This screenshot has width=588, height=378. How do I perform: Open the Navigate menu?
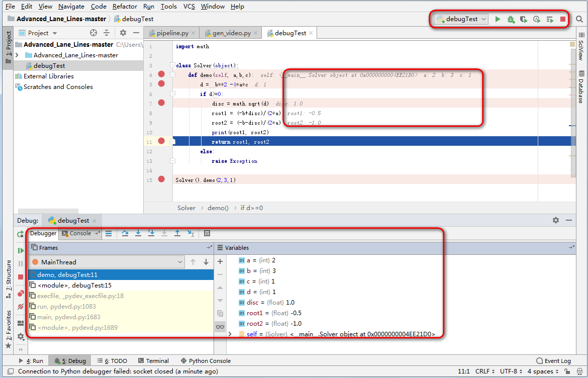click(x=71, y=6)
